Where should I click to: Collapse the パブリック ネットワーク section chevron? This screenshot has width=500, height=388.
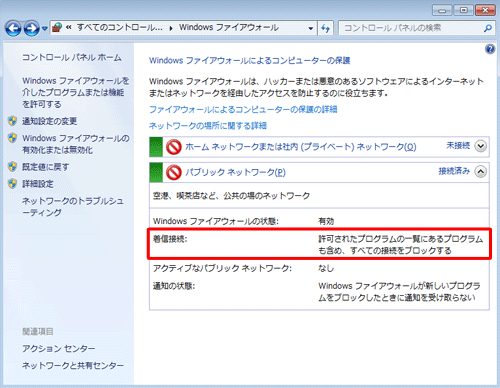[x=481, y=172]
